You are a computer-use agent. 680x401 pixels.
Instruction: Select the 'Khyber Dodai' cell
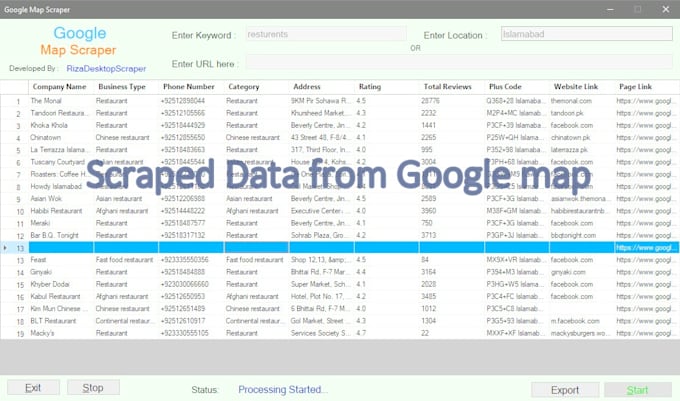61,284
